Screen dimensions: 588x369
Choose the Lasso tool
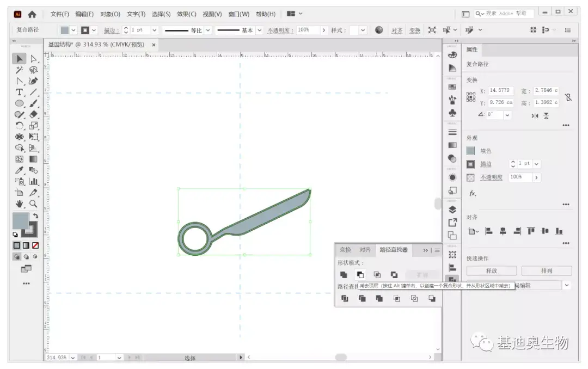pyautogui.click(x=33, y=70)
